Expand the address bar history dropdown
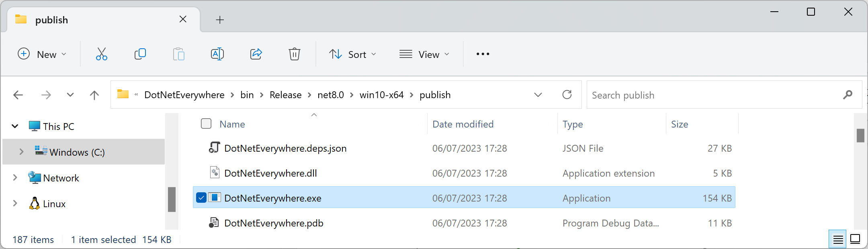Image resolution: width=868 pixels, height=249 pixels. pyautogui.click(x=538, y=95)
